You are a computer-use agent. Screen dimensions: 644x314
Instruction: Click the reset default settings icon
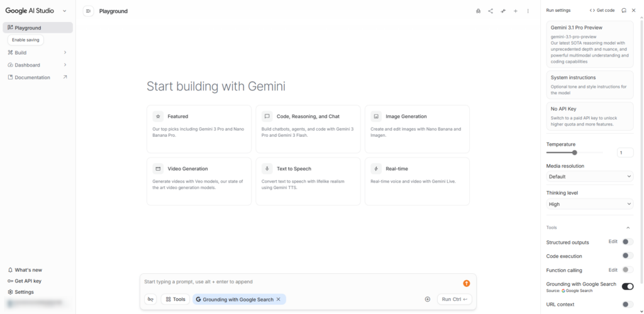click(x=624, y=10)
